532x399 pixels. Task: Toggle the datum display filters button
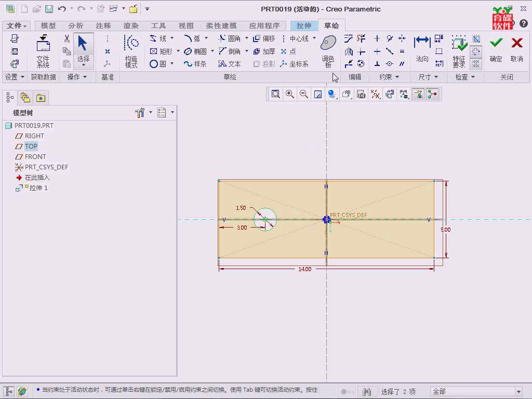pos(376,94)
